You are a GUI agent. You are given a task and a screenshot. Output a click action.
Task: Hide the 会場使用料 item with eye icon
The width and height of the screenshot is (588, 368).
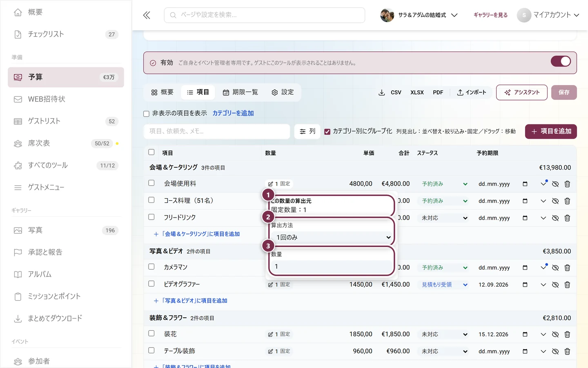point(555,184)
